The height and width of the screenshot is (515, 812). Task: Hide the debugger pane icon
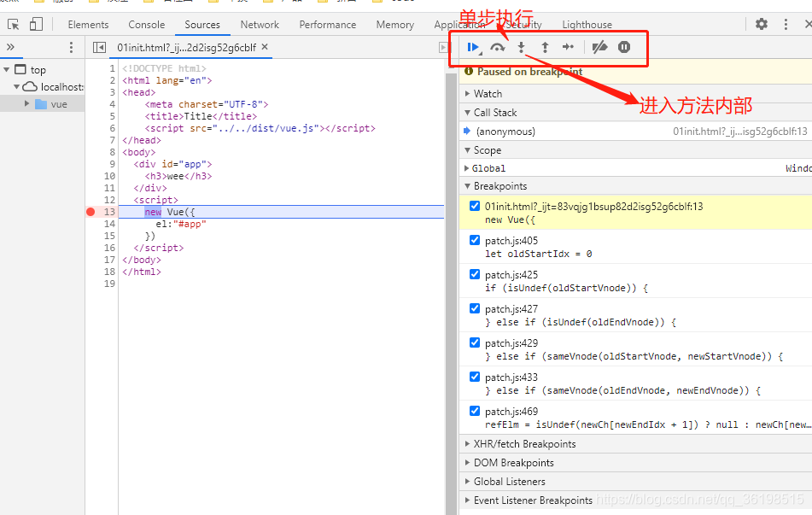[443, 48]
